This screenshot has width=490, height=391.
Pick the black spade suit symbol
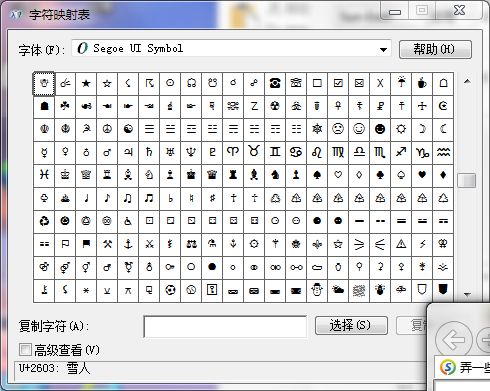317,175
